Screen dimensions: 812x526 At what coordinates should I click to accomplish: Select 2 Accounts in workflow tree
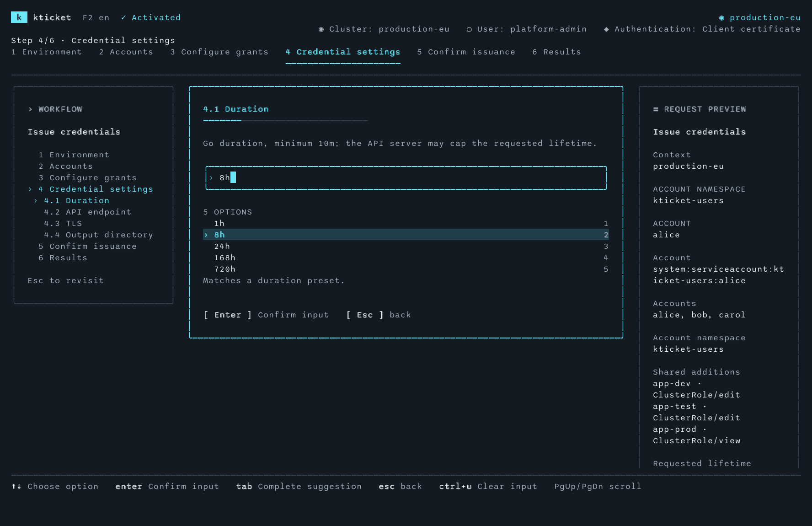pos(66,166)
